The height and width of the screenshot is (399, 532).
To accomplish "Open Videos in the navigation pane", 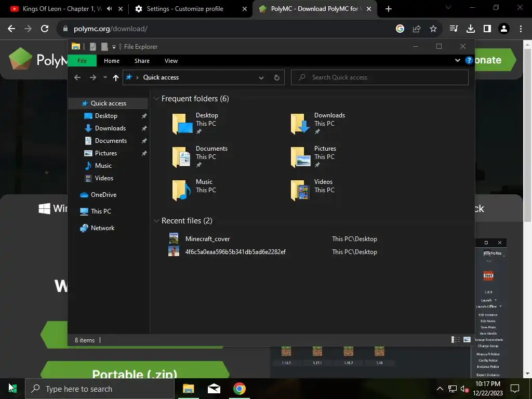I will tap(104, 178).
